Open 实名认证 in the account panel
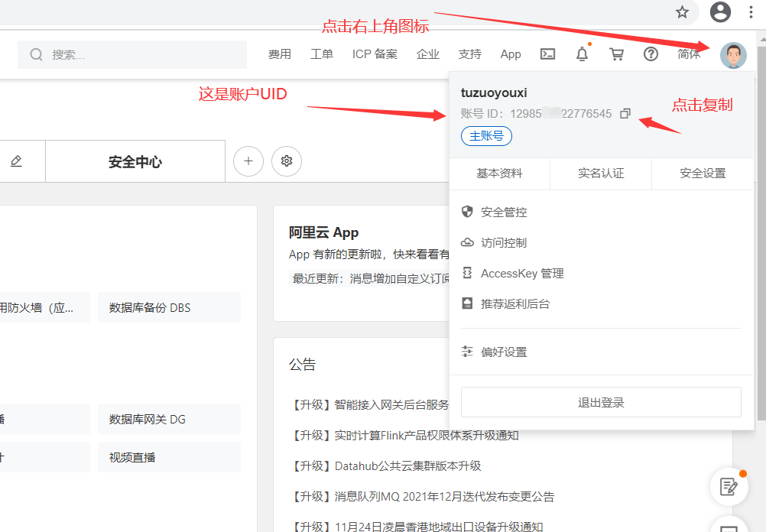The width and height of the screenshot is (766, 532). pyautogui.click(x=601, y=174)
